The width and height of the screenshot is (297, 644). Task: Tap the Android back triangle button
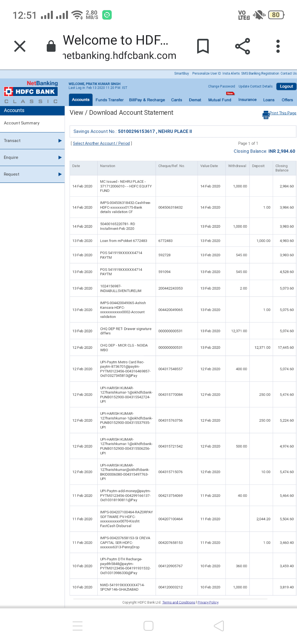coord(219,626)
